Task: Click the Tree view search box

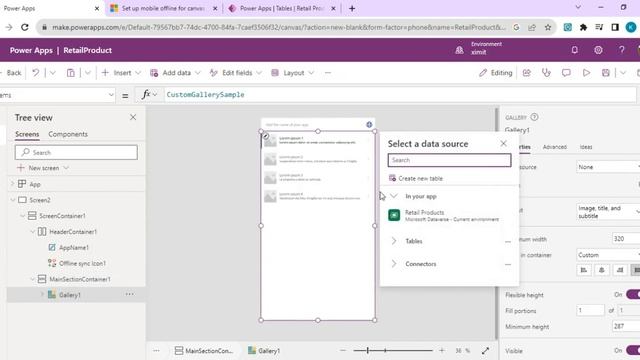Action: (76, 152)
